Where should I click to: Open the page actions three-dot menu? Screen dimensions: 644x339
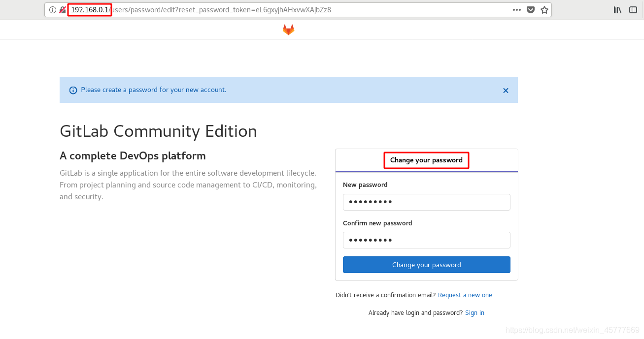(x=517, y=10)
